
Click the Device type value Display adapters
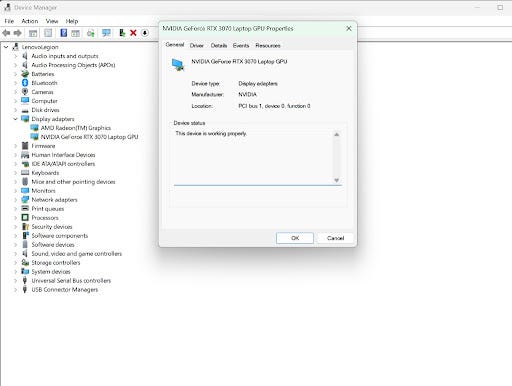[258, 84]
